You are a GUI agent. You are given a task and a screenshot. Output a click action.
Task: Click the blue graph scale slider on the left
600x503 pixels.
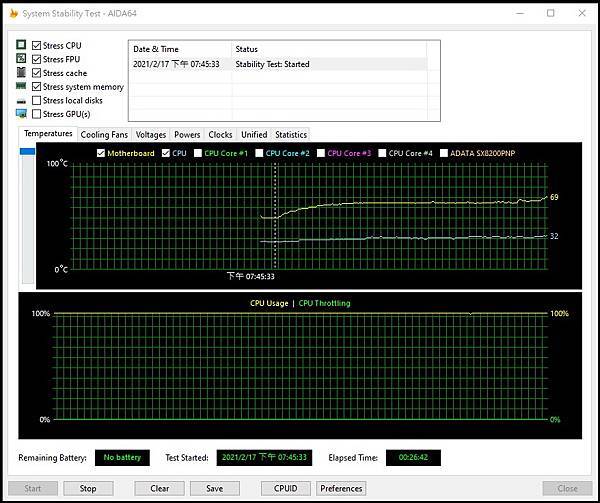[x=27, y=151]
